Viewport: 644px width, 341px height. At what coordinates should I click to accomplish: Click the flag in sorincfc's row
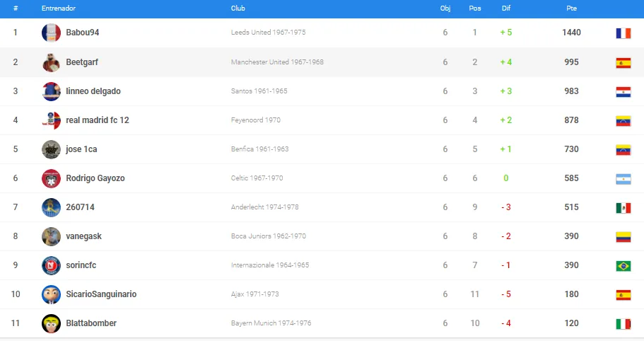(x=623, y=266)
